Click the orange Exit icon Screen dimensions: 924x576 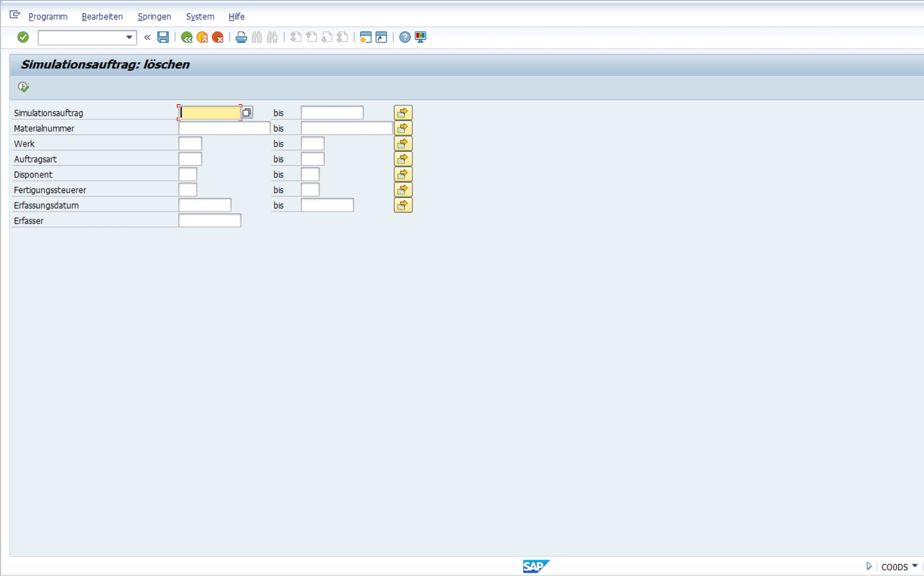[203, 38]
